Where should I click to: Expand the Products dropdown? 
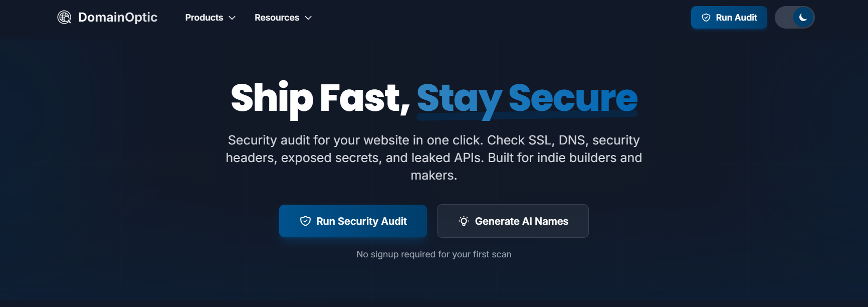point(209,18)
